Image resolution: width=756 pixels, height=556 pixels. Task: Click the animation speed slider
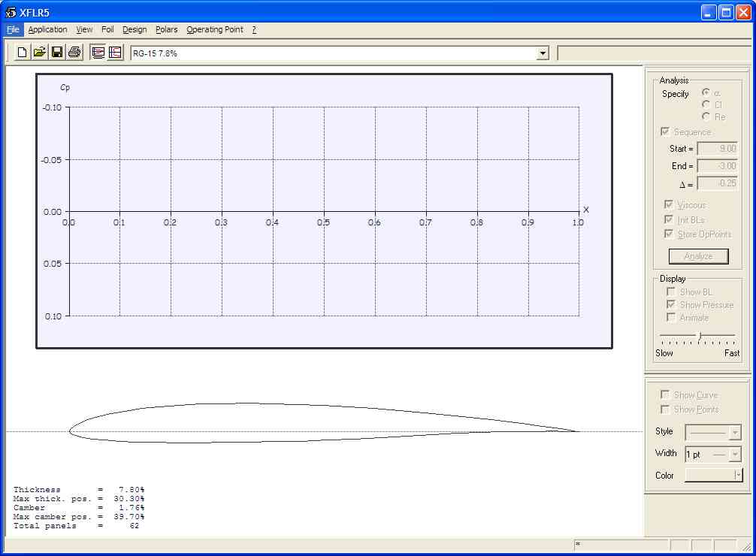(697, 336)
